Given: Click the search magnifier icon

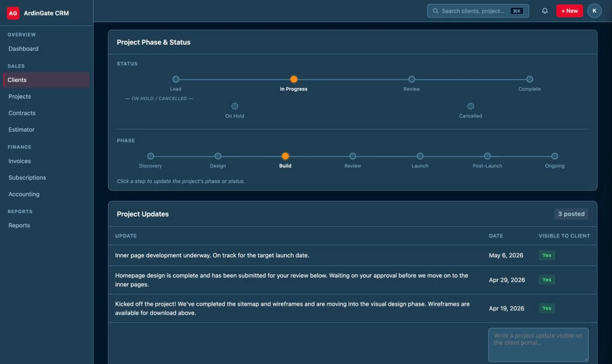Looking at the screenshot, I should [436, 11].
